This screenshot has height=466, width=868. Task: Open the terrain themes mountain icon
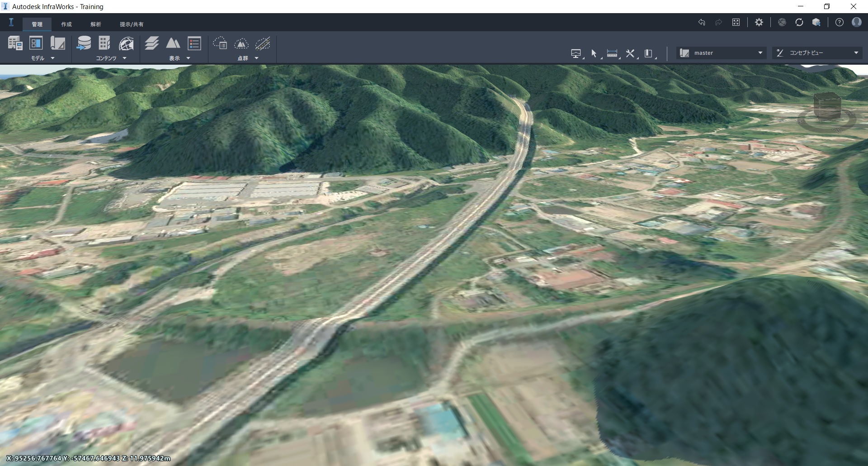173,43
